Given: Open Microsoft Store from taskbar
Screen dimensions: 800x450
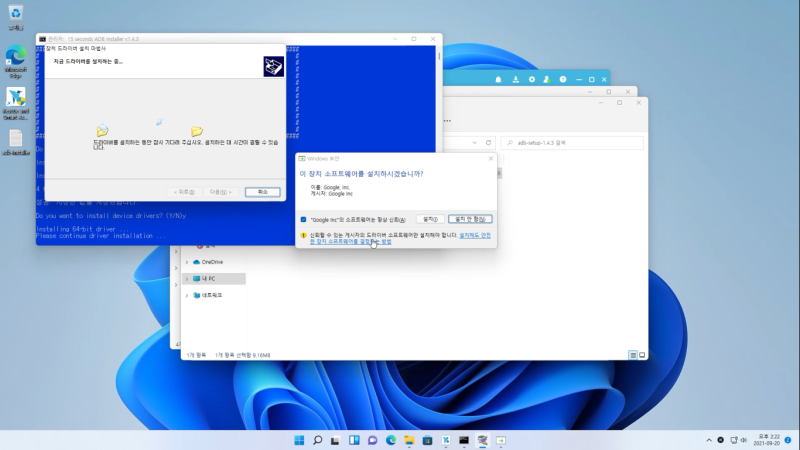Looking at the screenshot, I should coord(428,440).
